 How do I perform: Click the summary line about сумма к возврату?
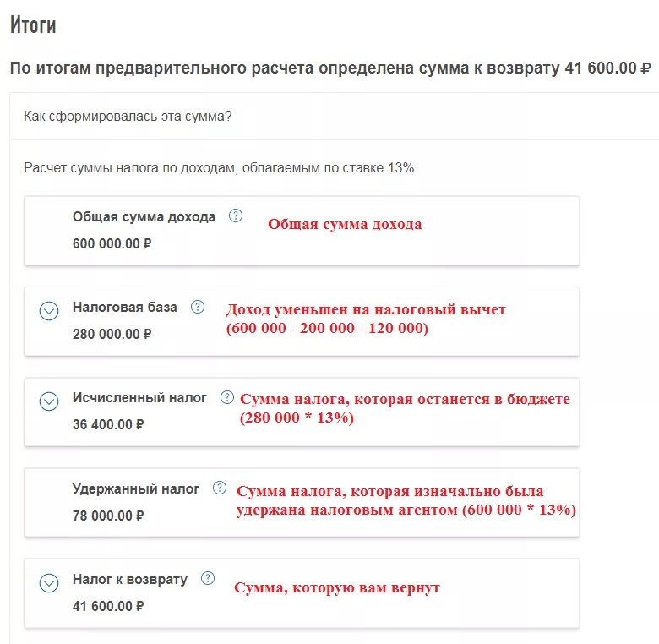[329, 68]
